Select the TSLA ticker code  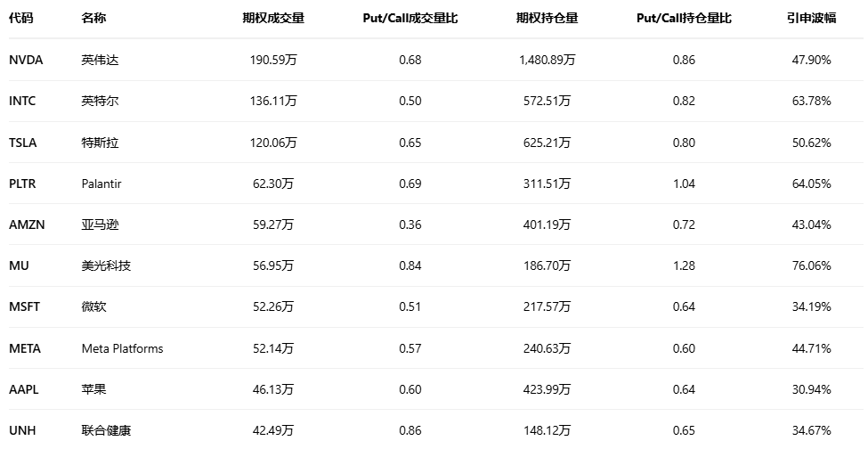tap(23, 143)
